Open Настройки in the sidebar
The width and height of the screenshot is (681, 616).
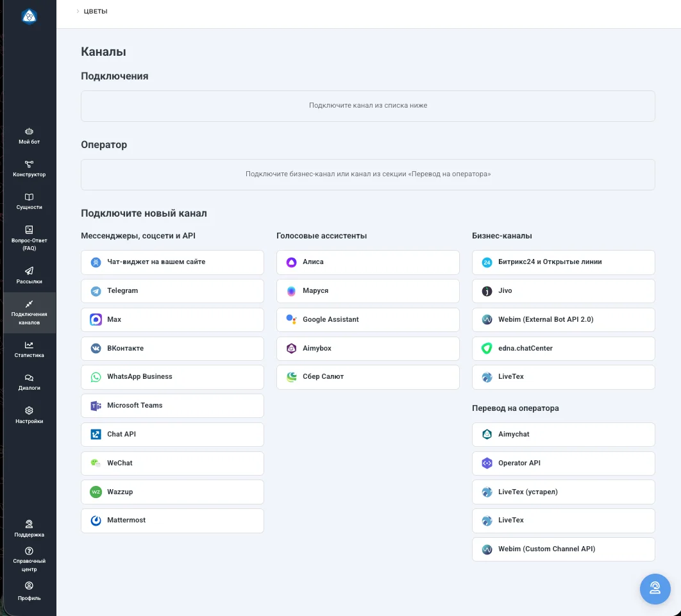(x=29, y=415)
